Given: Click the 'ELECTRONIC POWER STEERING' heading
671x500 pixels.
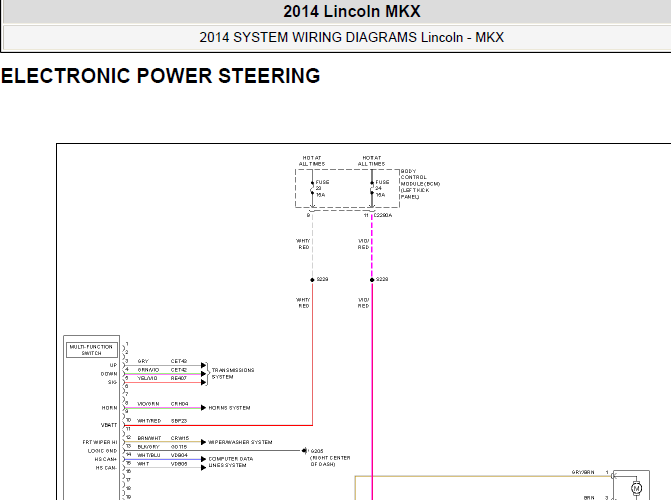Looking at the screenshot, I should pyautogui.click(x=160, y=76).
